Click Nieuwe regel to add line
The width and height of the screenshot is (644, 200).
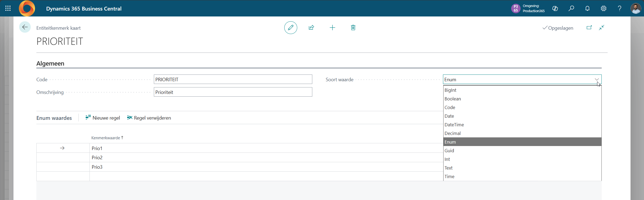[x=103, y=118]
